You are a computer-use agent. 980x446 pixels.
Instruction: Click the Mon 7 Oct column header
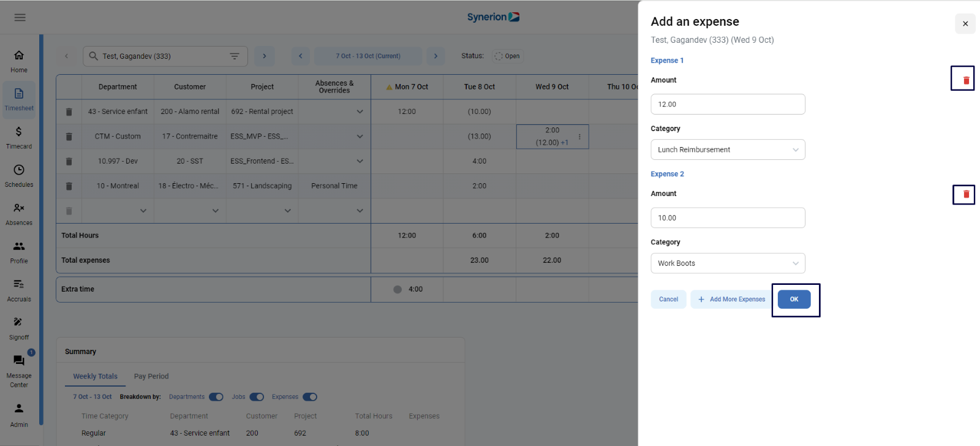pos(407,87)
